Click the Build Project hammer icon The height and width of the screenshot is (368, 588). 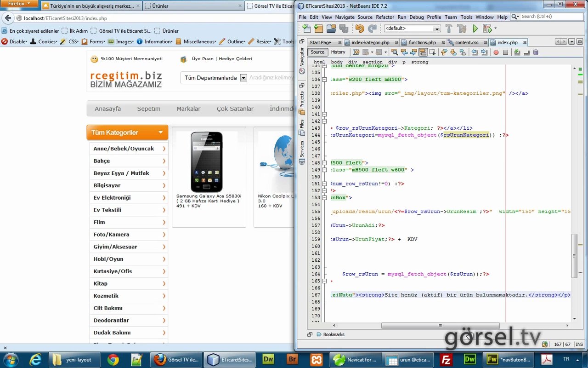(x=449, y=29)
